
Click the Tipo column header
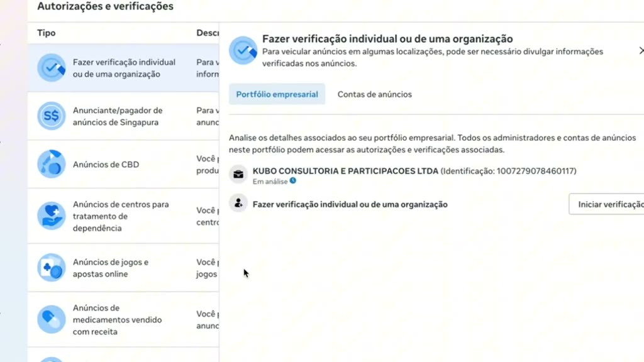47,33
